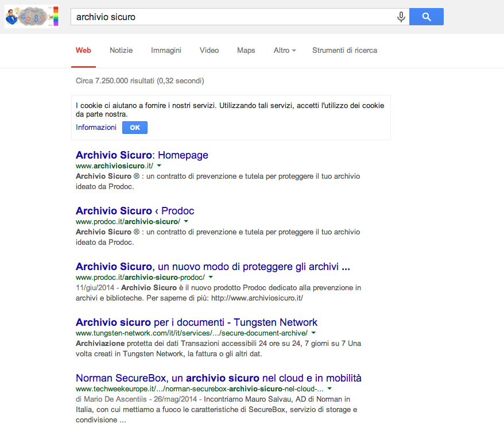
Task: Open the Immagini tab
Action: [166, 51]
